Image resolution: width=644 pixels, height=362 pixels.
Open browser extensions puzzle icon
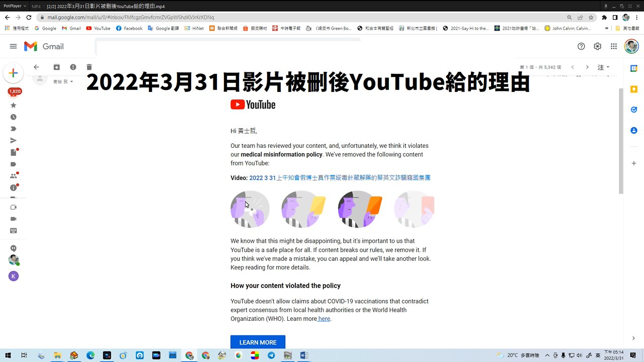coord(604,17)
